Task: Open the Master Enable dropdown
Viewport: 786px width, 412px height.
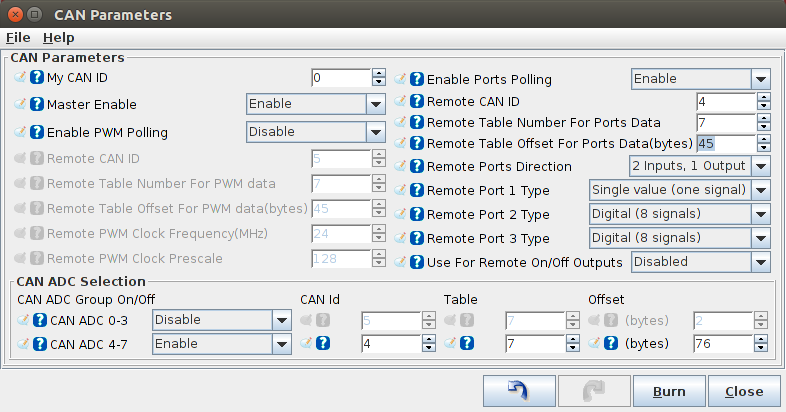Action: point(375,104)
